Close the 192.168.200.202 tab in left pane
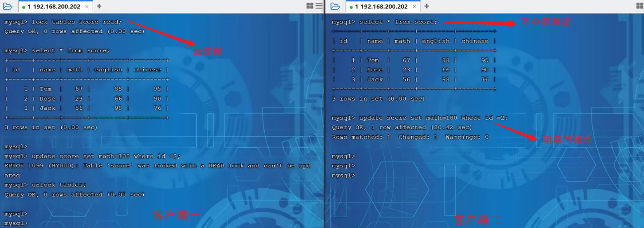 [87, 6]
